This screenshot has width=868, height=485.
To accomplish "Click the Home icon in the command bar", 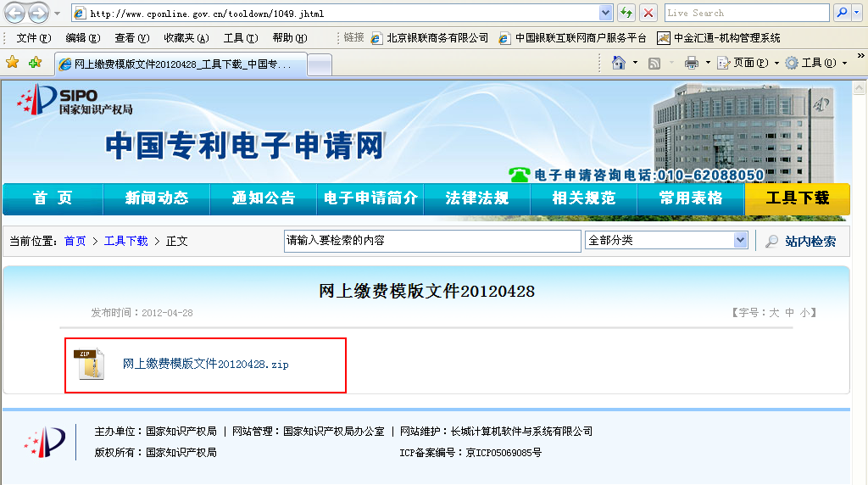I will (x=619, y=63).
